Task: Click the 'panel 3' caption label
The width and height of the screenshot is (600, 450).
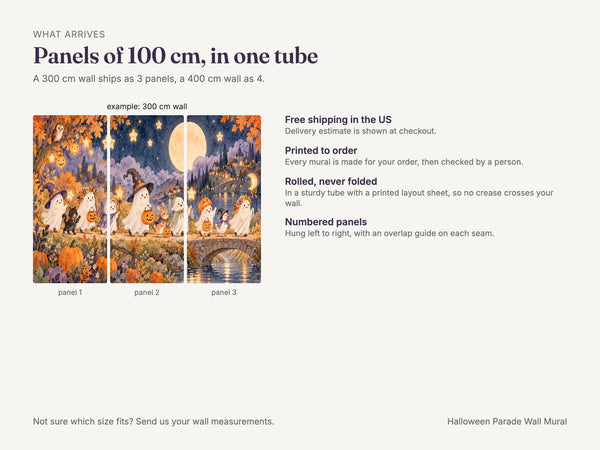Action: [224, 292]
